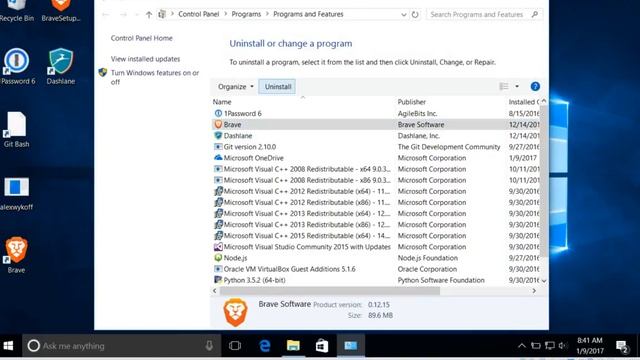Select Microsoft Visual C++ 2012 Redistributable (x64) row
This screenshot has width=640, height=360.
coord(376,191)
